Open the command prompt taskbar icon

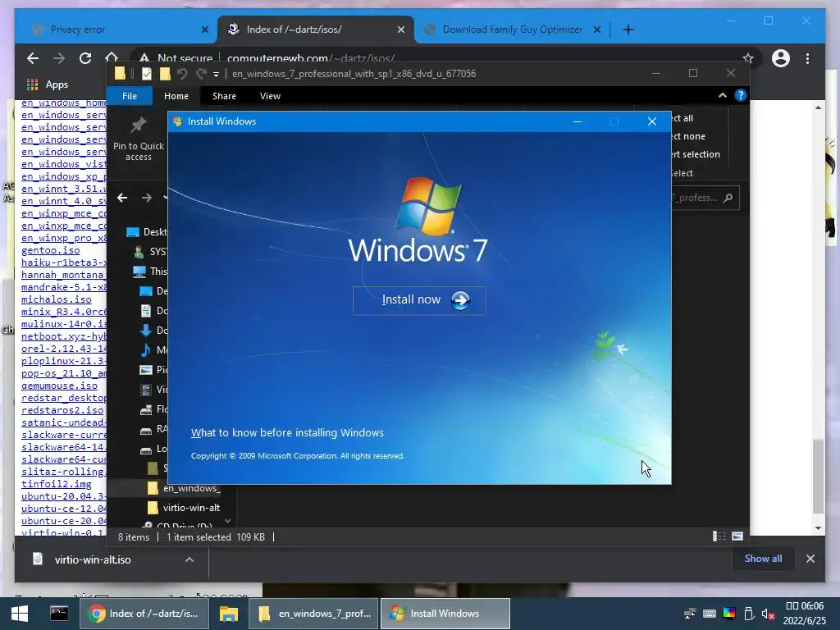tap(59, 614)
